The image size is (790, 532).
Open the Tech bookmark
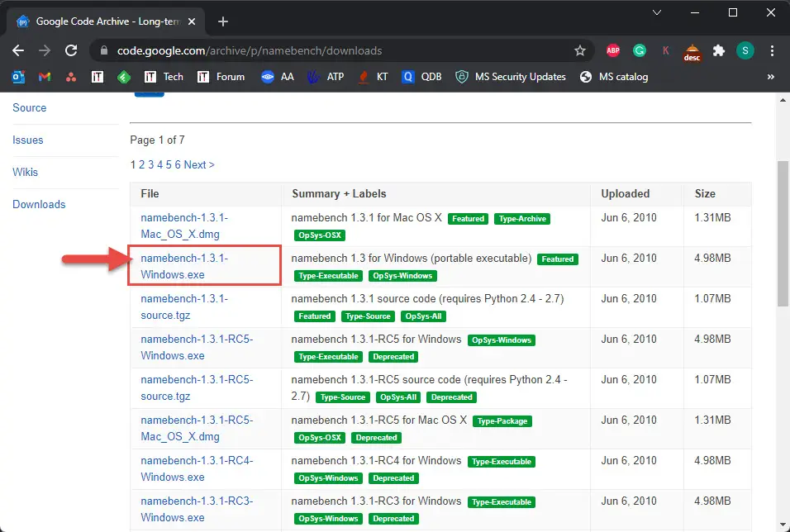coord(164,77)
